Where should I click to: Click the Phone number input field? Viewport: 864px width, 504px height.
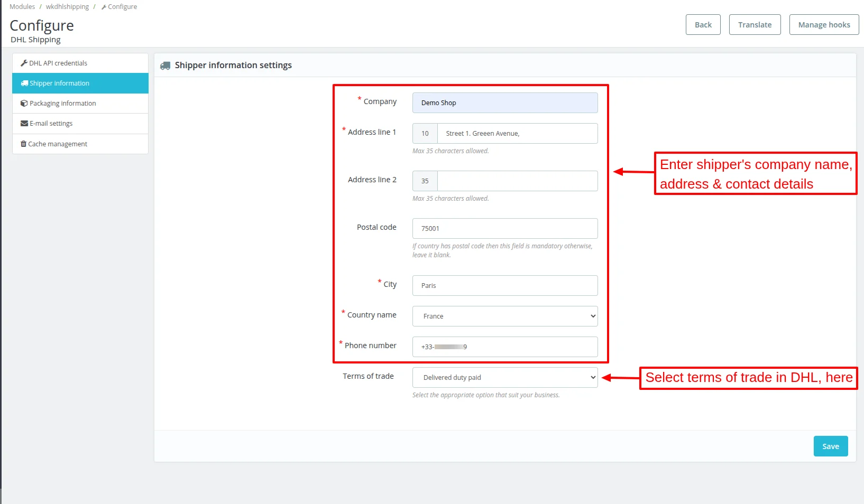pos(505,347)
